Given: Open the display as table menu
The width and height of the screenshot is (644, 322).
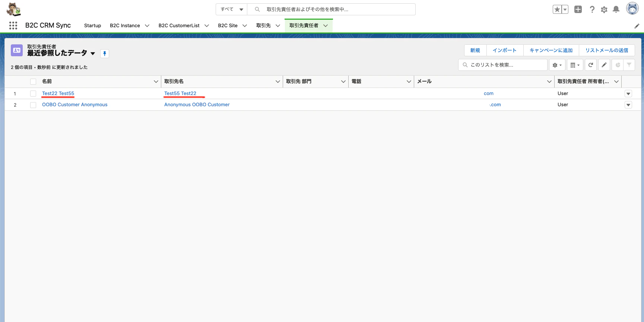Looking at the screenshot, I should click(x=575, y=65).
